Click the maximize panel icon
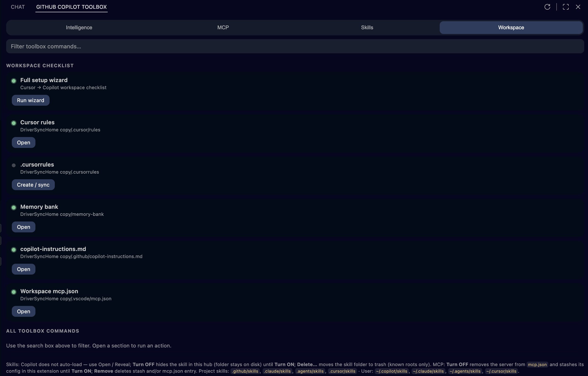 point(566,7)
